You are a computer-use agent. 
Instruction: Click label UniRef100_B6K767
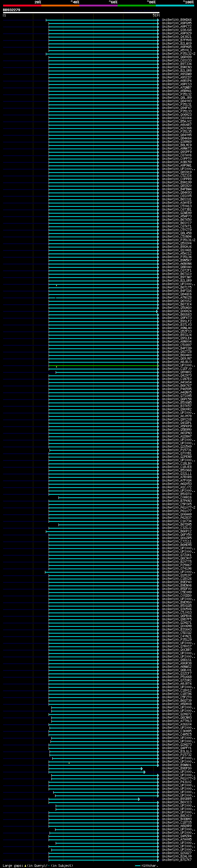click(x=176, y=386)
